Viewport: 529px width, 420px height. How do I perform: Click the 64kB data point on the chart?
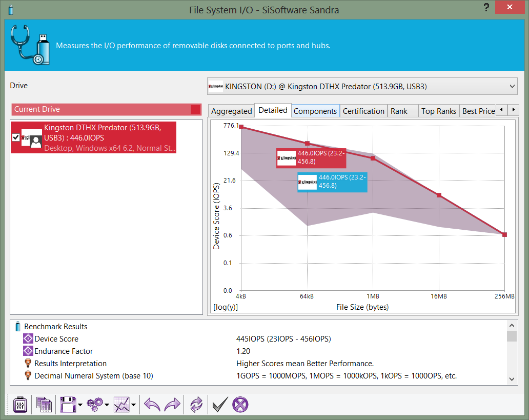pyautogui.click(x=308, y=144)
